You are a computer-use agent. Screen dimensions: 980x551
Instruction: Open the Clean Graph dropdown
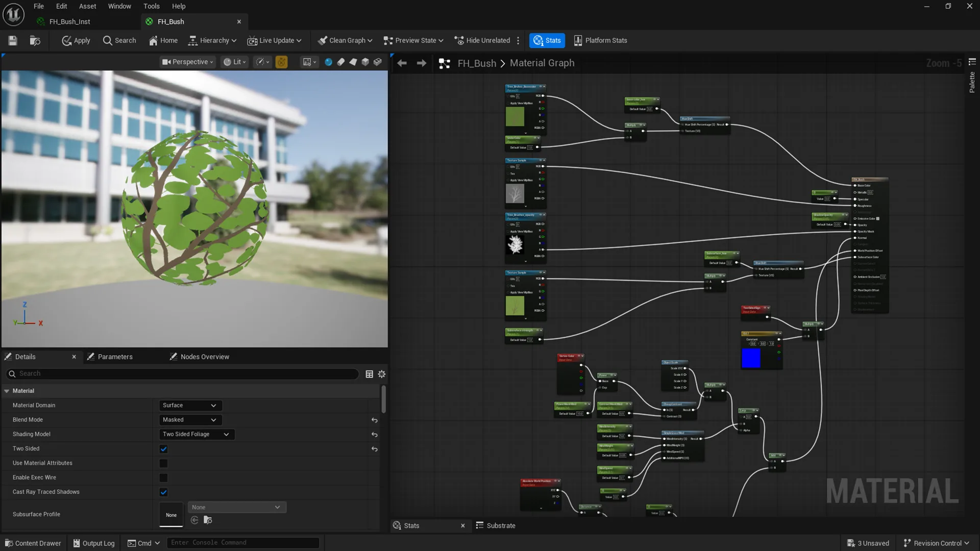pos(345,41)
